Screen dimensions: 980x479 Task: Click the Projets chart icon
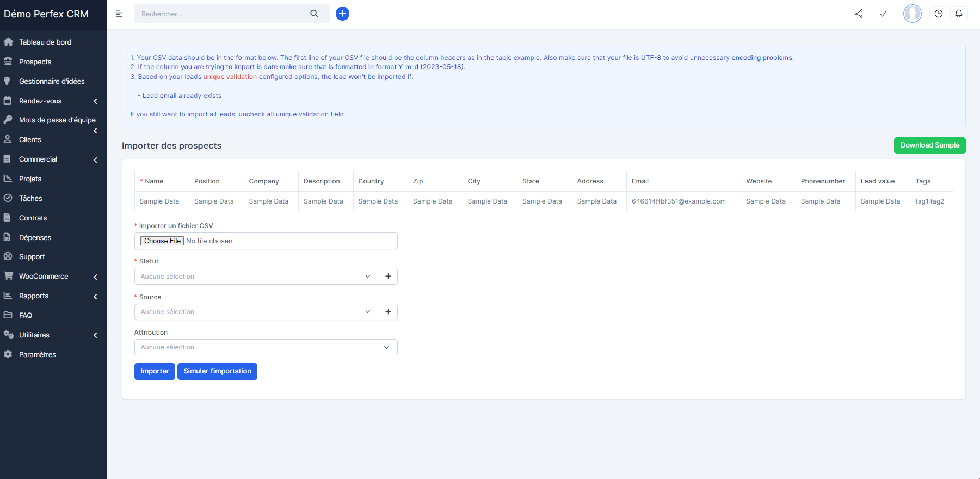(x=8, y=179)
